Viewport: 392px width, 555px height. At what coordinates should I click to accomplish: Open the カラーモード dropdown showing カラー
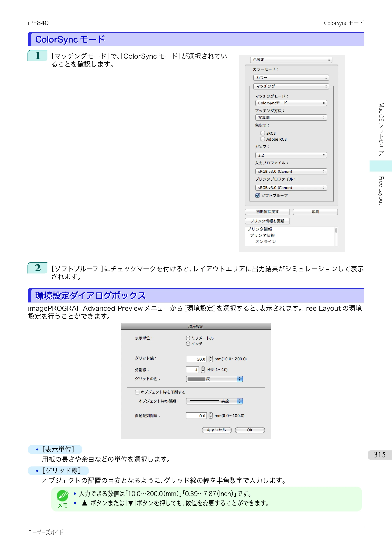(x=291, y=78)
